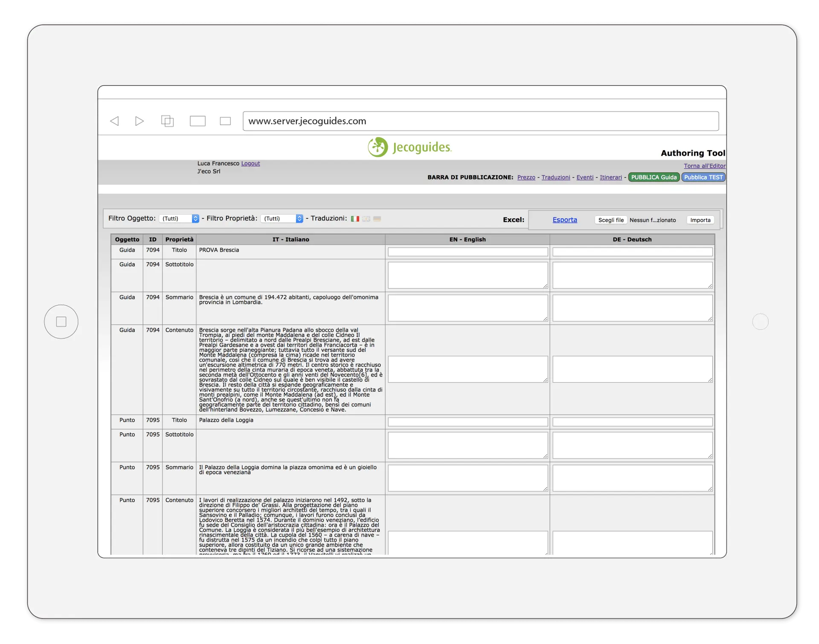Open the Eventi publication link
Screen dimensions: 819x644
(585, 177)
